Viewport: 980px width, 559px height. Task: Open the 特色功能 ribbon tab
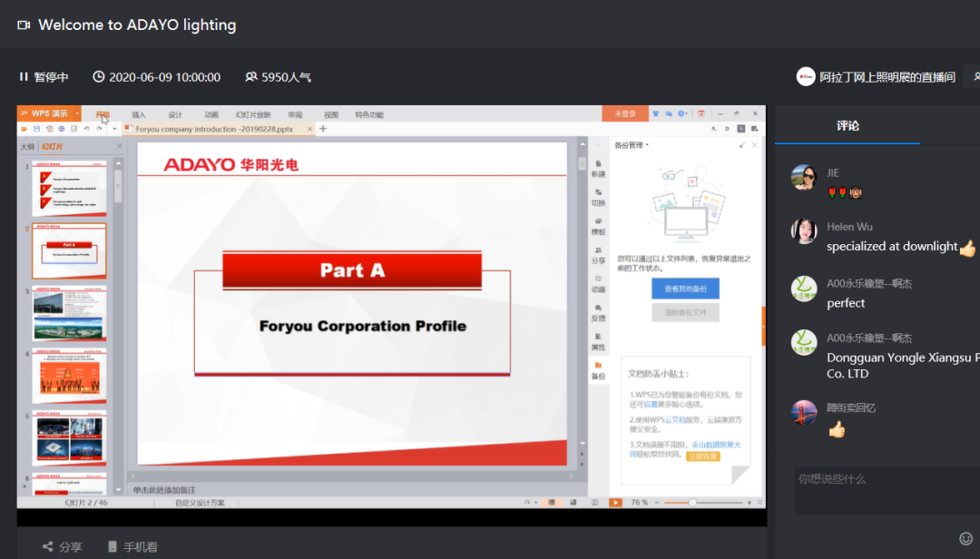click(369, 114)
